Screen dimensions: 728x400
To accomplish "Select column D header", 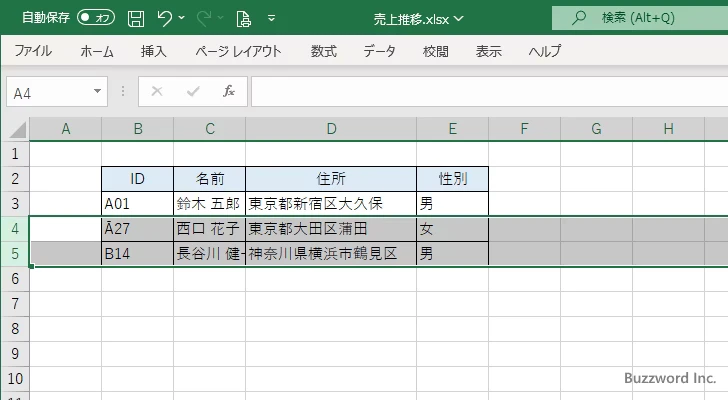I will (x=331, y=129).
